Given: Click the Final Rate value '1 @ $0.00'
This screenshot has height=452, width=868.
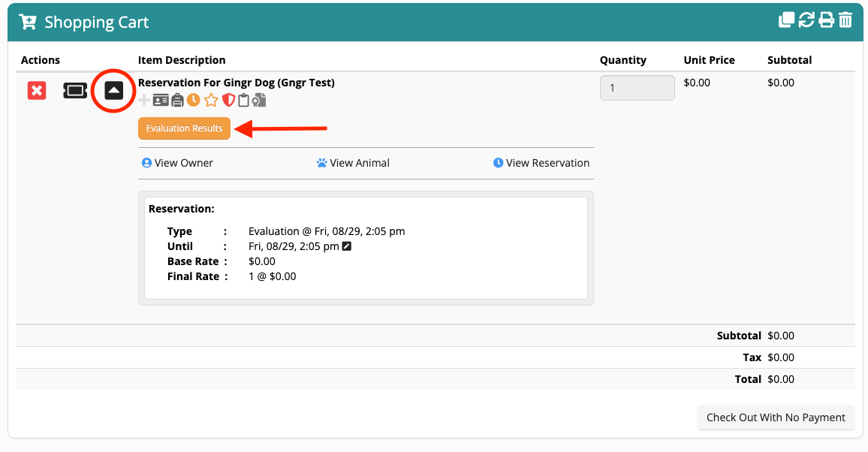Looking at the screenshot, I should (x=273, y=276).
